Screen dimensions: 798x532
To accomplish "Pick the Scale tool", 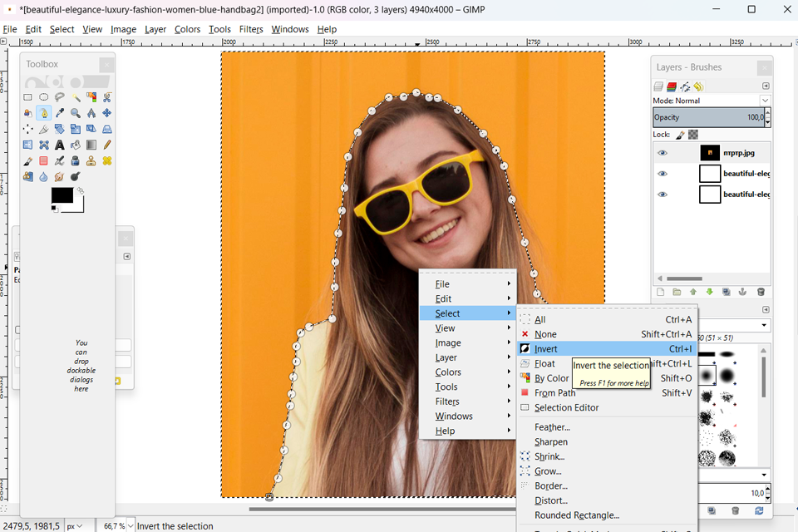I will pos(76,130).
